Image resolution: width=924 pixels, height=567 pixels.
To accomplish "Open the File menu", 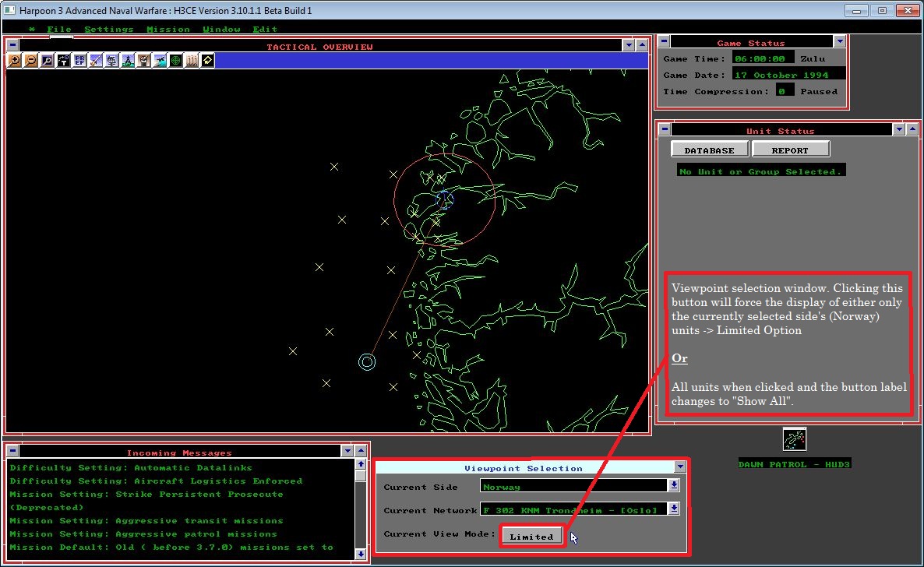I will pos(59,29).
